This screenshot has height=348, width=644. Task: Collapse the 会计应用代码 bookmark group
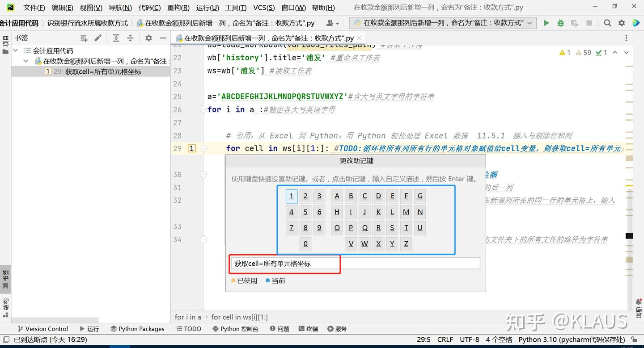16,50
